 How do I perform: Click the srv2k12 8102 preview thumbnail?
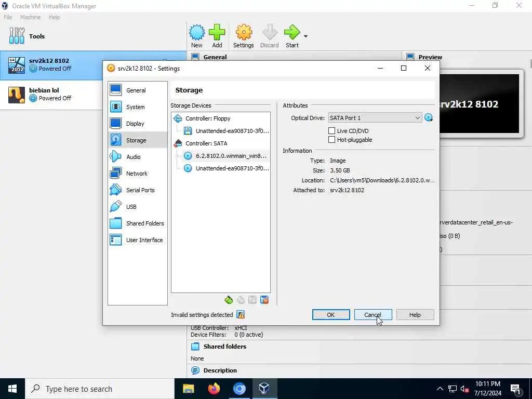pos(479,103)
